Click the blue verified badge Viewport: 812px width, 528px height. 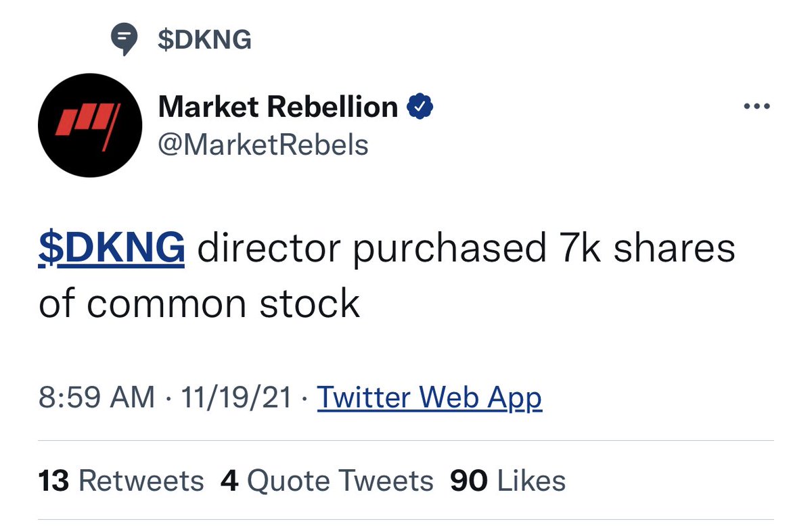click(420, 107)
